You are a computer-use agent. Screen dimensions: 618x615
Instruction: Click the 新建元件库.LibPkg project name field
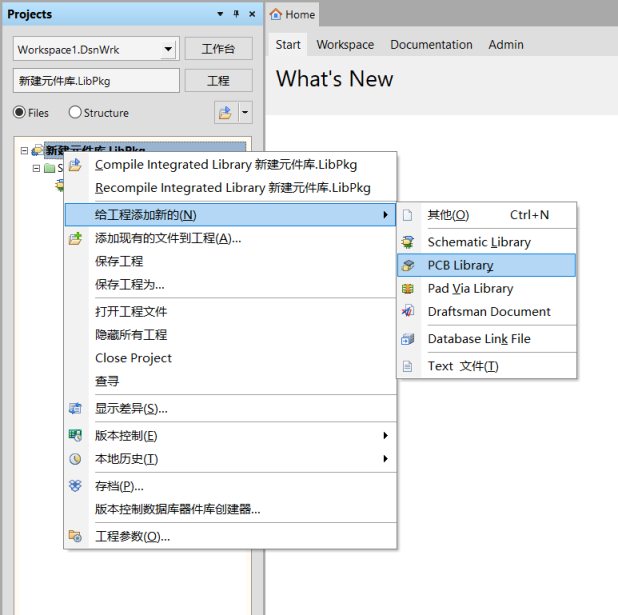pyautogui.click(x=96, y=81)
